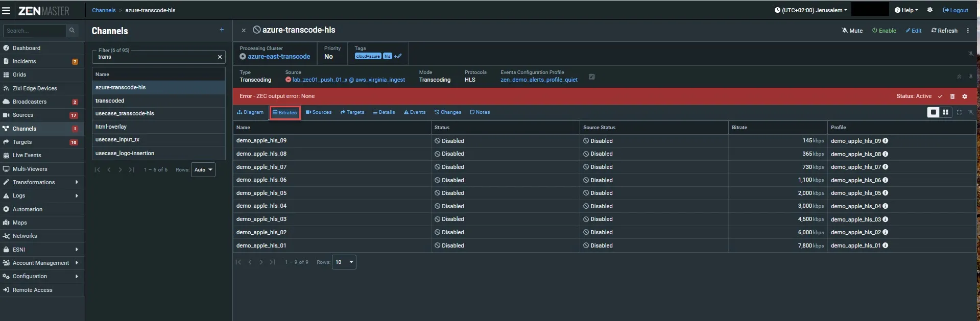Close the azure-transcode-hls details panel
Viewport: 980px width, 321px height.
click(x=244, y=31)
